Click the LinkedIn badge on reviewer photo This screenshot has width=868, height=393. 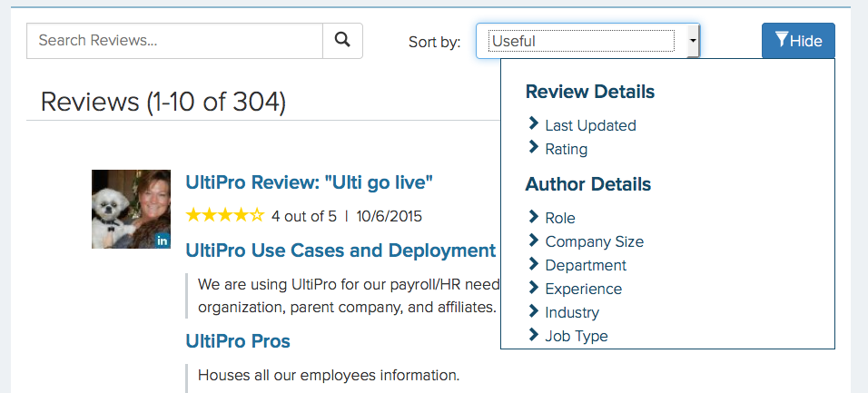coord(163,241)
